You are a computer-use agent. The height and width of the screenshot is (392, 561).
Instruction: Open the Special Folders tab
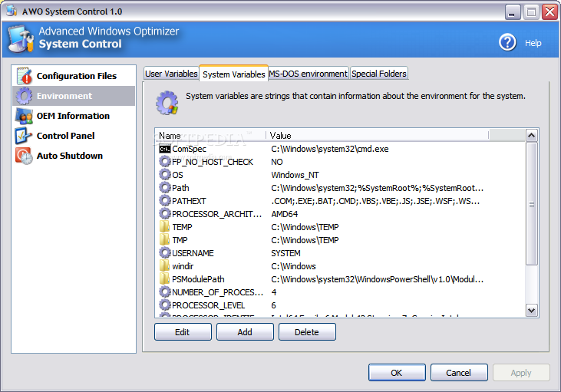(x=379, y=74)
